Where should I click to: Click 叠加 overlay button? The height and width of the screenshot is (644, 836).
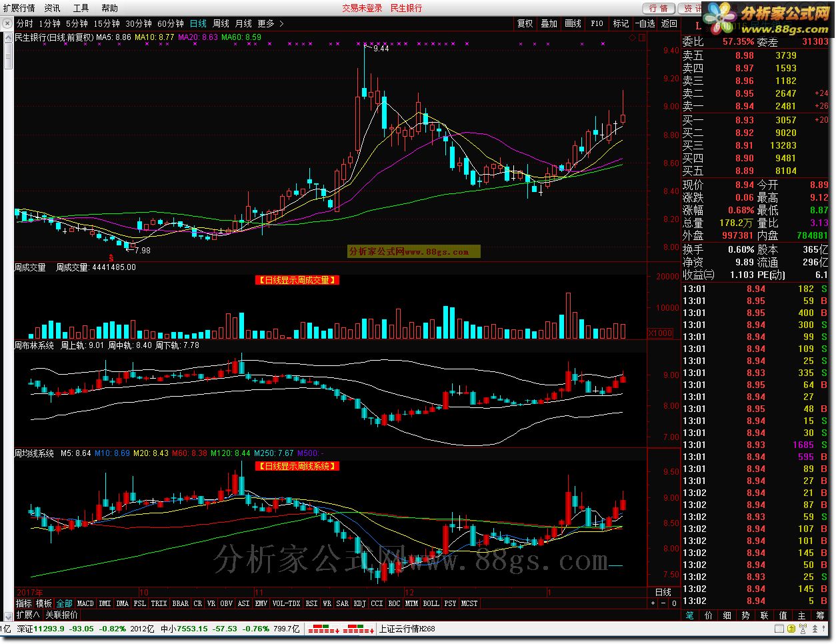[549, 23]
